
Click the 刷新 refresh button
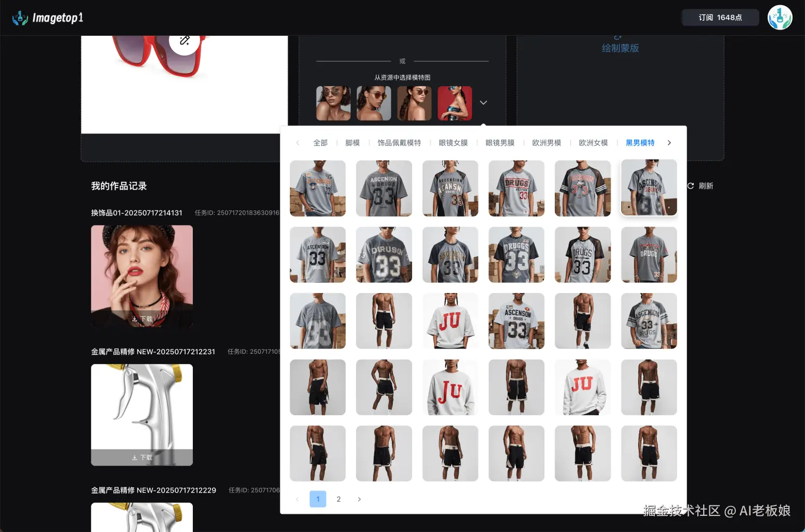tap(701, 186)
